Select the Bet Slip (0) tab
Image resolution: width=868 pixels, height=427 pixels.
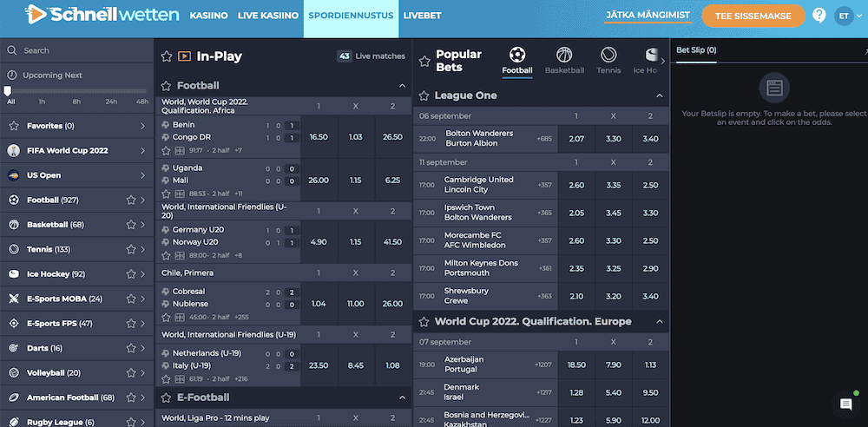tap(696, 50)
